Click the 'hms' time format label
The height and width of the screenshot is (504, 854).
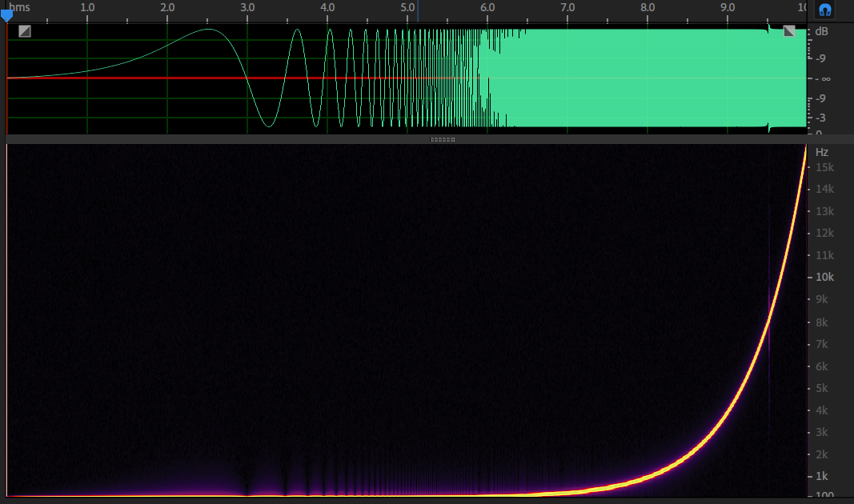click(x=21, y=7)
